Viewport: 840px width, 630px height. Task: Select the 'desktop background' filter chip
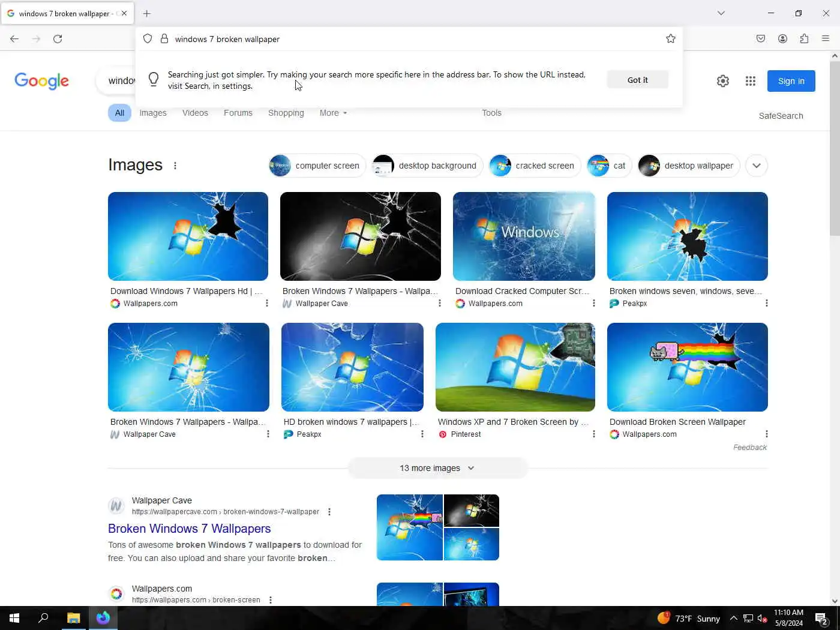427,166
